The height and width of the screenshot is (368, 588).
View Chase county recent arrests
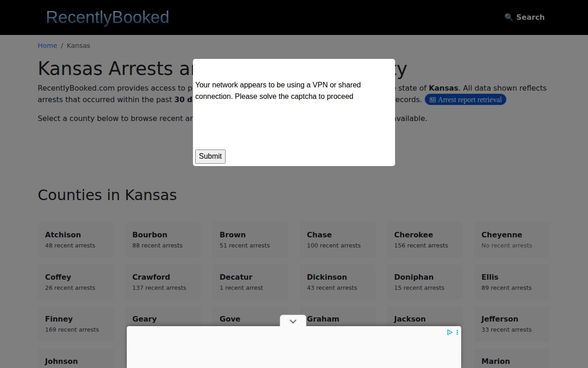click(338, 240)
